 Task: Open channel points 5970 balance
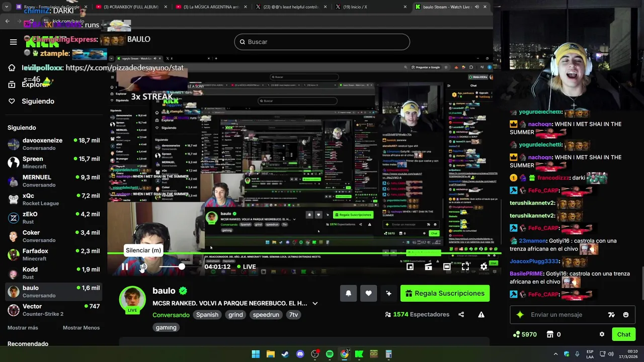[525, 334]
